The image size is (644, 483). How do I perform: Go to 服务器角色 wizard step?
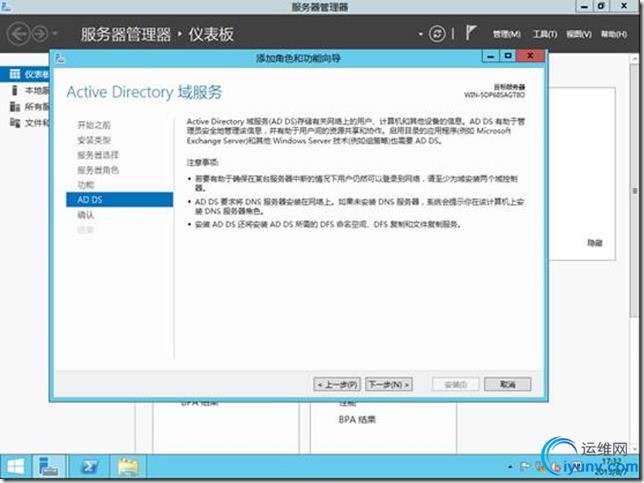[x=98, y=170]
